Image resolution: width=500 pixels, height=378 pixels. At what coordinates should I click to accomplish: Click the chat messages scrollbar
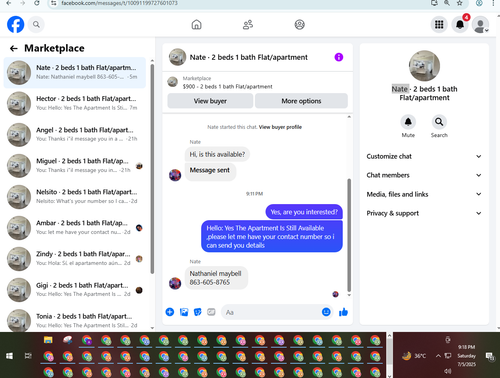click(x=349, y=235)
